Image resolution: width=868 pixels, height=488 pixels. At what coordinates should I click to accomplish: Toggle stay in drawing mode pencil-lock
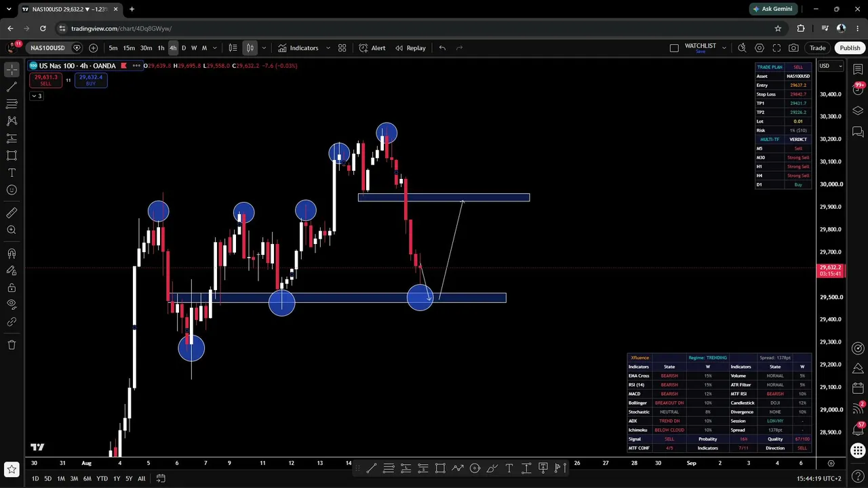coord(12,270)
